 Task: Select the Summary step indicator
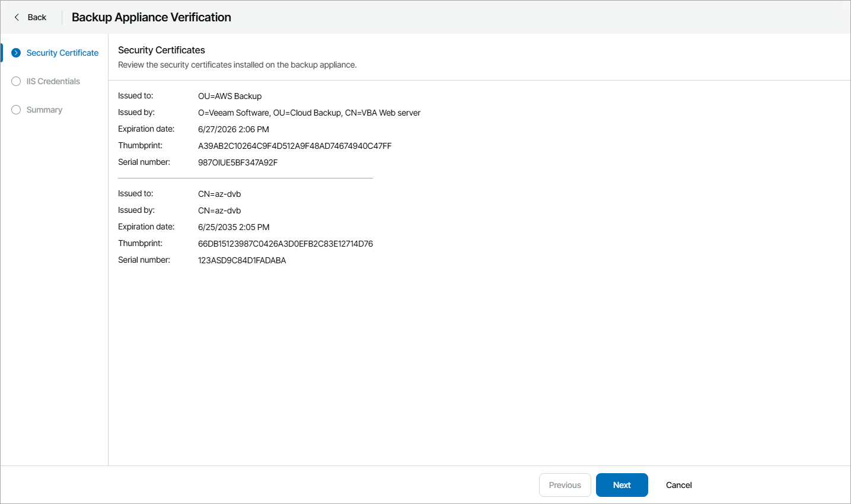point(44,110)
